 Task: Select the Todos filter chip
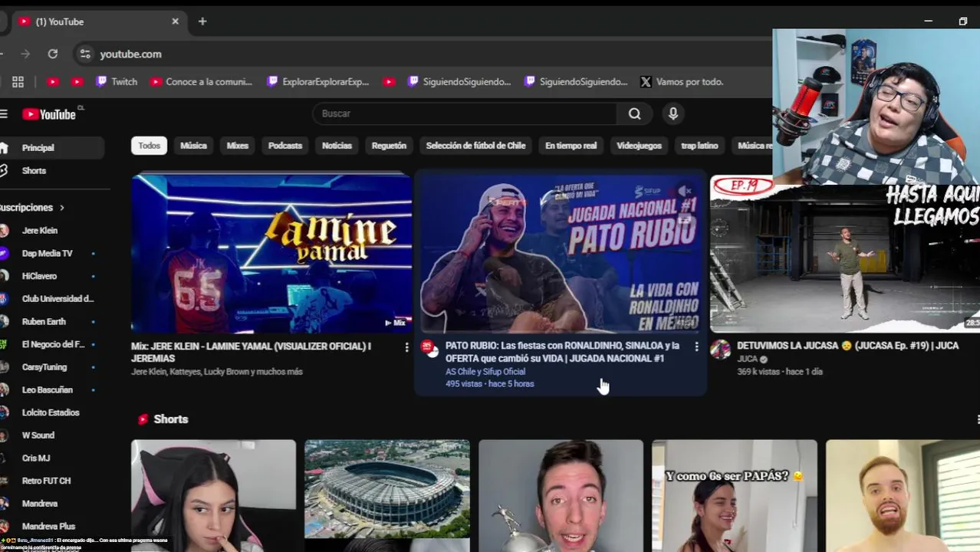(150, 146)
